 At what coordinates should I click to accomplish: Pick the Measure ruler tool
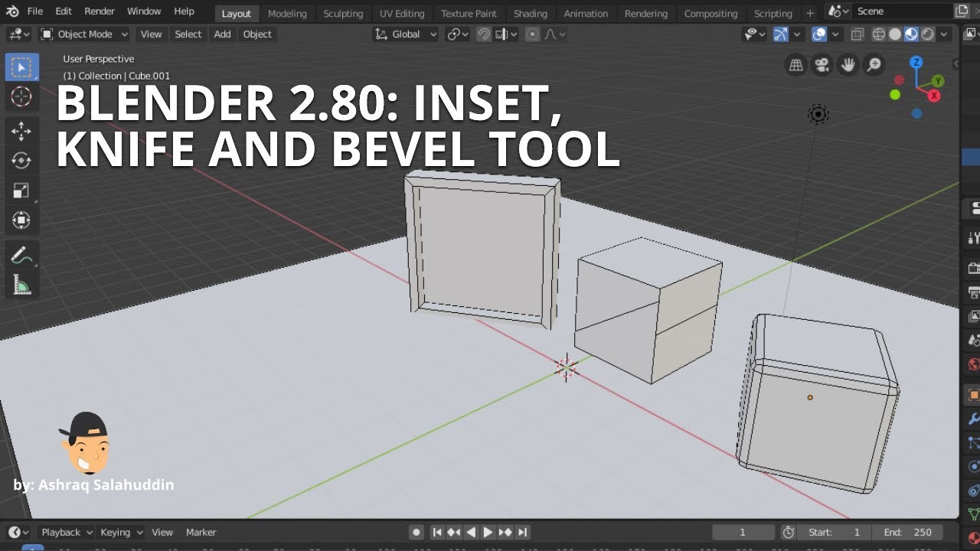coord(21,285)
